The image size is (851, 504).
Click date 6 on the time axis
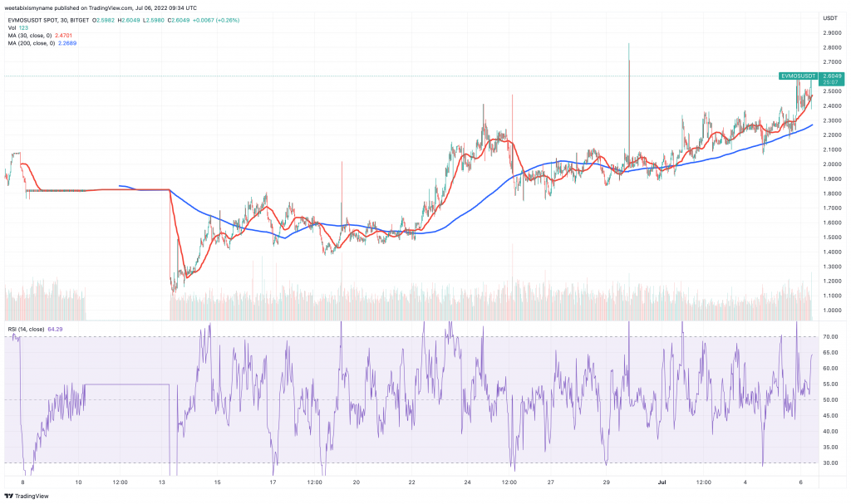coord(800,482)
